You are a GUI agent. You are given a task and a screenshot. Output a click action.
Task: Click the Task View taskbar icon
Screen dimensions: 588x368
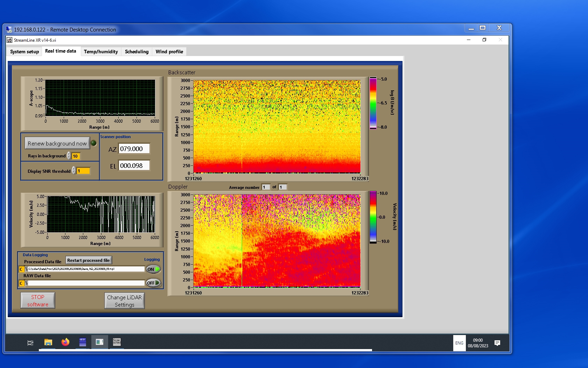pyautogui.click(x=30, y=343)
